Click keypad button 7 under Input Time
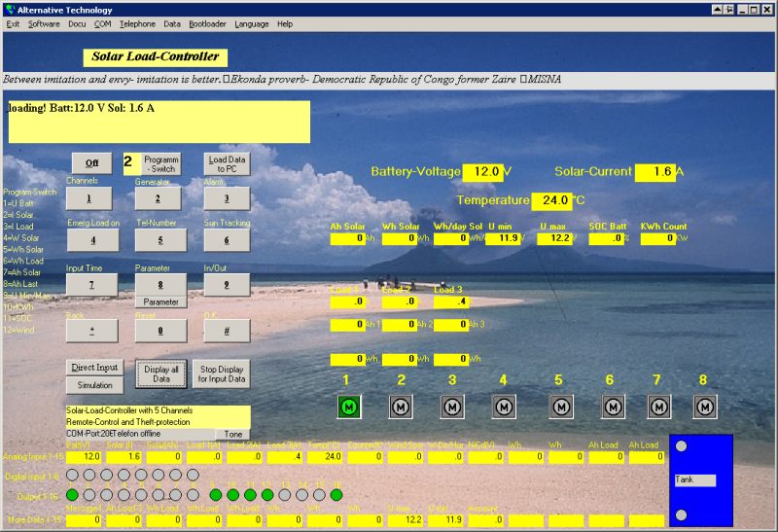Screen dimensions: 778x532 coord(91,285)
